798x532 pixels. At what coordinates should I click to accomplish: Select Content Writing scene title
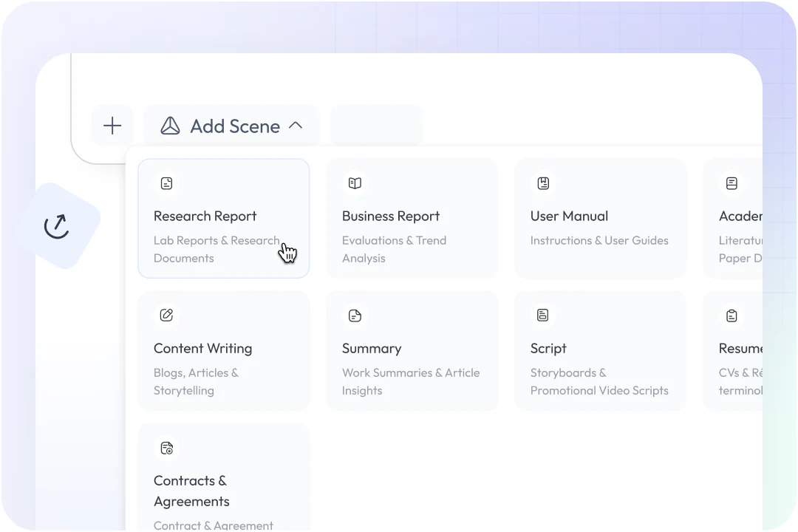pos(202,349)
